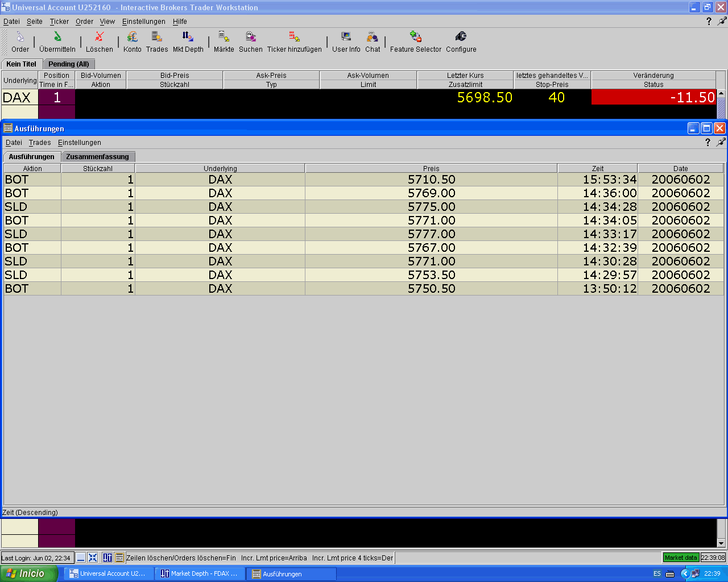Screen dimensions: 728x582
Task: Switch to the Pending (All) tab
Action: tap(69, 64)
